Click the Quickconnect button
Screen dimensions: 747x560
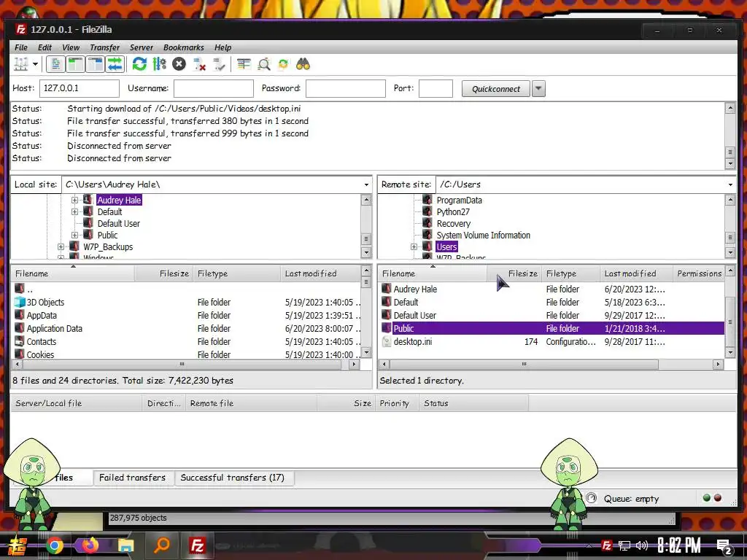(x=495, y=88)
